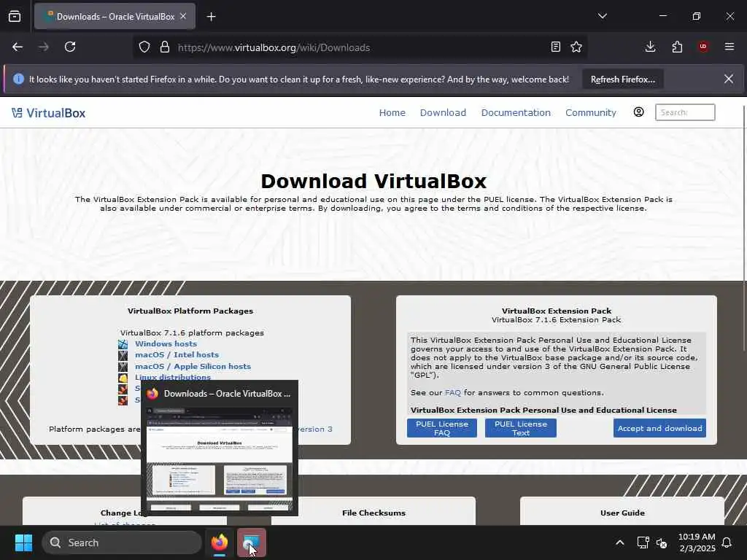Click Accept and download button
Screen dimensions: 747x560
click(x=659, y=428)
